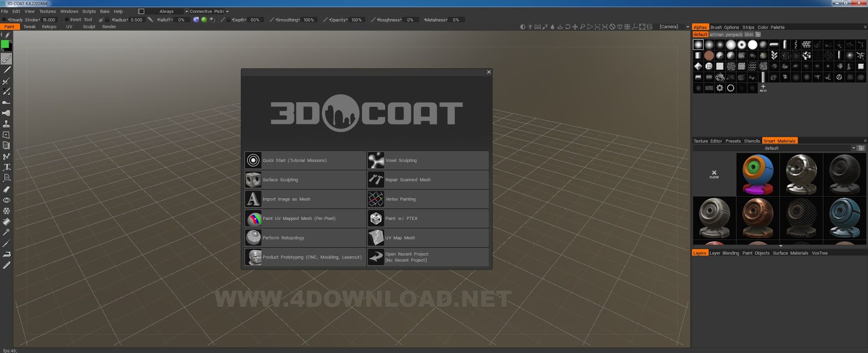868x353 pixels.
Task: Switch to the Sculpt room tab
Action: [x=89, y=27]
